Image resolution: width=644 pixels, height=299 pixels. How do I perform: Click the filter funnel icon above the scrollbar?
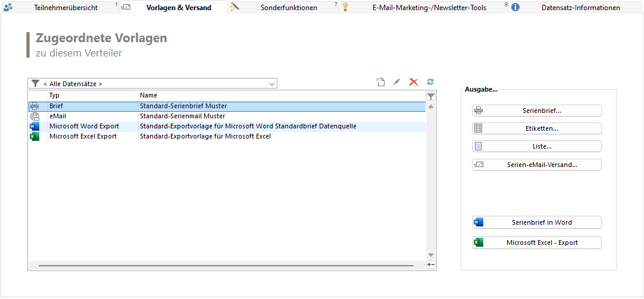pos(431,96)
